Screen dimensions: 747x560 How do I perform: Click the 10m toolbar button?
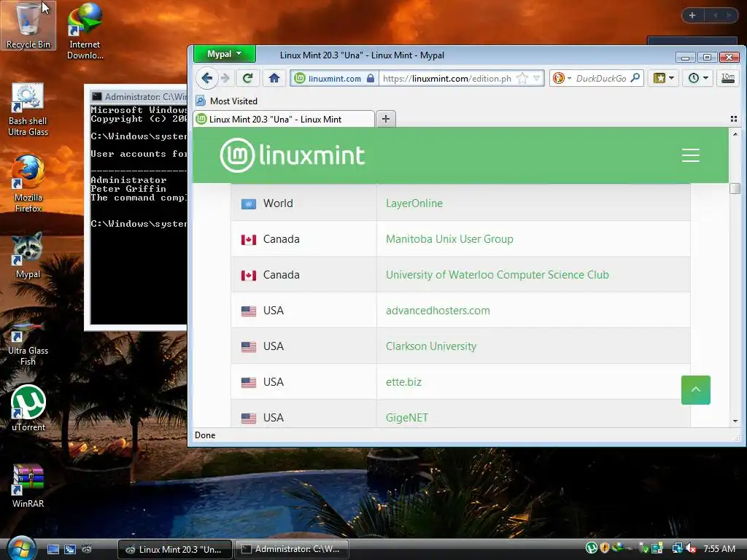(x=727, y=78)
